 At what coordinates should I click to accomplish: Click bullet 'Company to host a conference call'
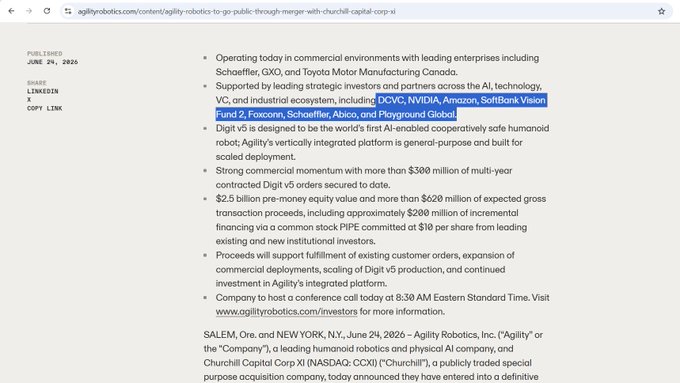click(x=382, y=304)
